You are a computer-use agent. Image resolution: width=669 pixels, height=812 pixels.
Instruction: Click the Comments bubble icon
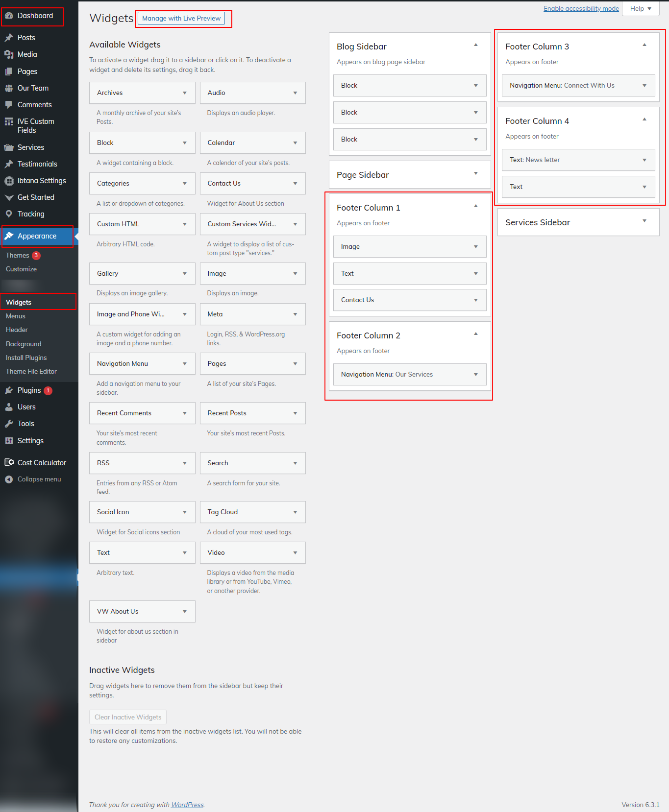coord(9,105)
